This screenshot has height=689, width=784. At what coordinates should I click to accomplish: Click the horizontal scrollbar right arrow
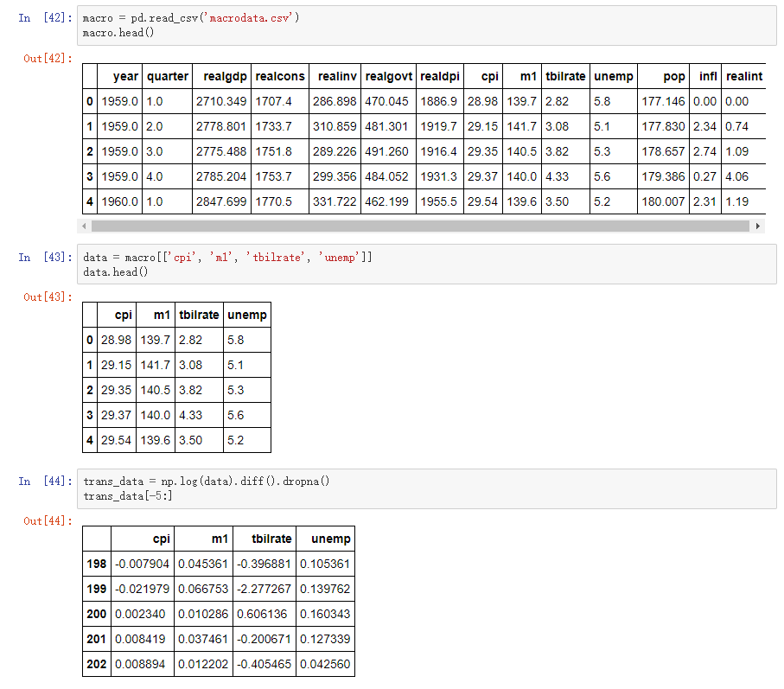758,226
